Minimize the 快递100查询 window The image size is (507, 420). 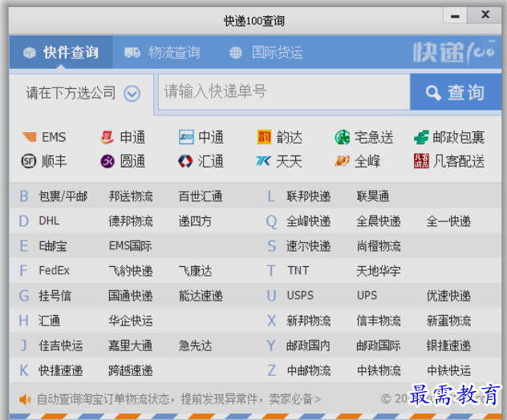(455, 15)
